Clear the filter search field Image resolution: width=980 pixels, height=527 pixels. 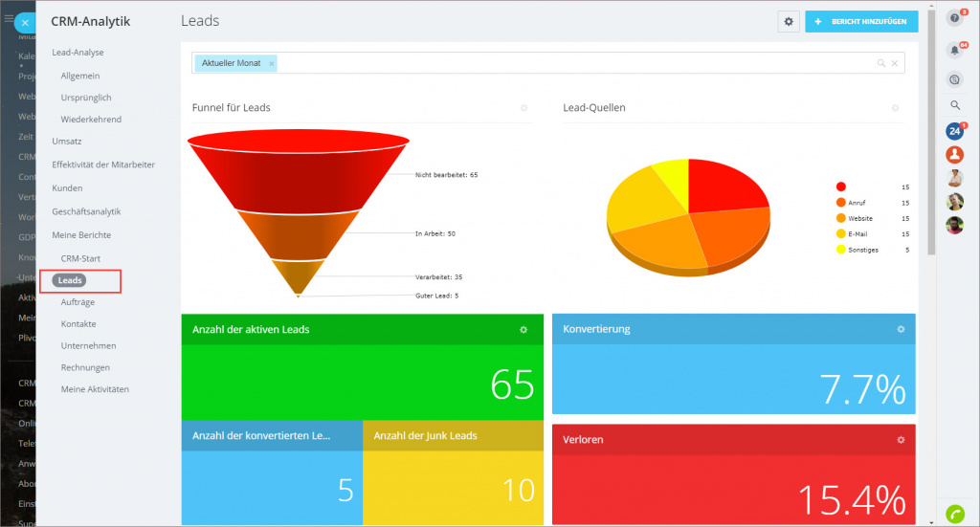point(895,63)
